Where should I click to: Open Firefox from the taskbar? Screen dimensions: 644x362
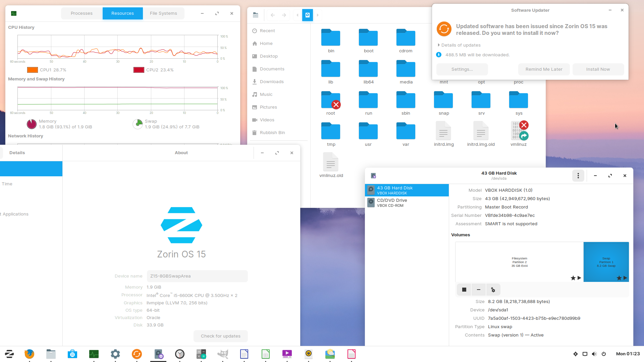30,354
